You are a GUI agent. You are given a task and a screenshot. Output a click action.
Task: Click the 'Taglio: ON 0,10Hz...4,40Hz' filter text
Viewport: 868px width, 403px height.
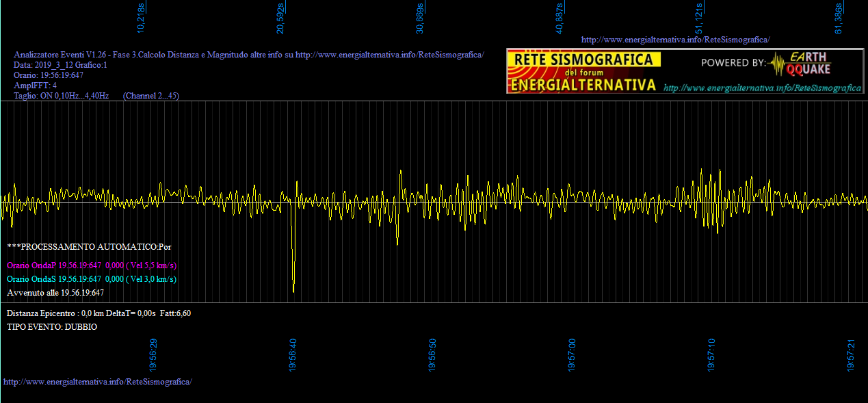tap(62, 96)
